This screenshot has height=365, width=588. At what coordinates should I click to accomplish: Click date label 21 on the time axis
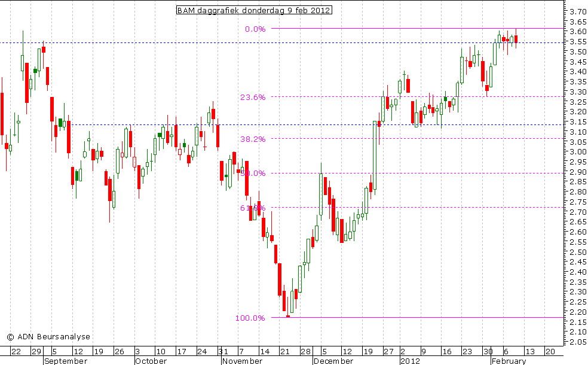285,351
